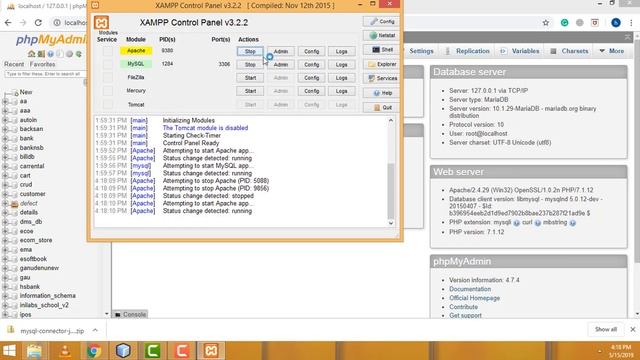The height and width of the screenshot is (360, 640).
Task: Collapse phpMyAdmin top panel with double-arrow icon
Action: 628,37
